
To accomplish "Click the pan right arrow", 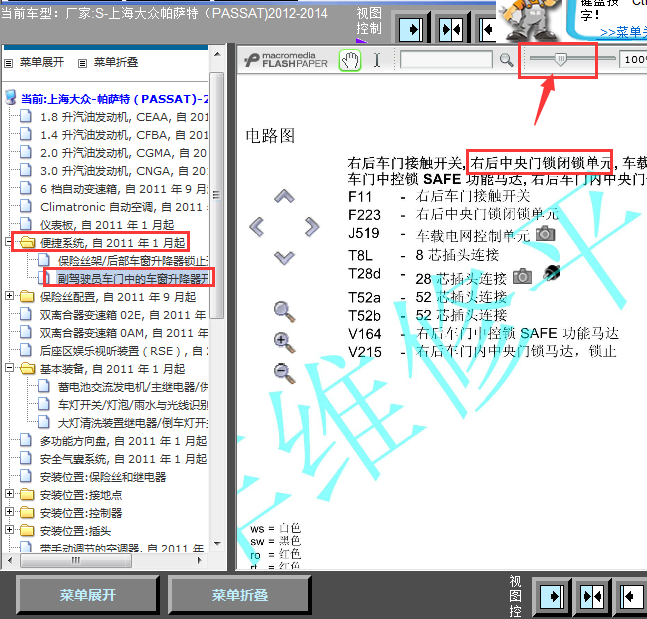I will pos(312,227).
